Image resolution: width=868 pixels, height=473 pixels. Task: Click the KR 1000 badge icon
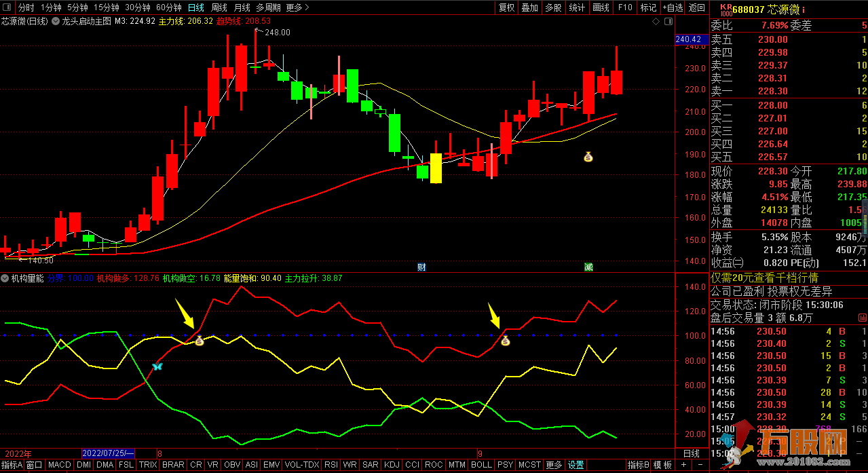click(726, 10)
